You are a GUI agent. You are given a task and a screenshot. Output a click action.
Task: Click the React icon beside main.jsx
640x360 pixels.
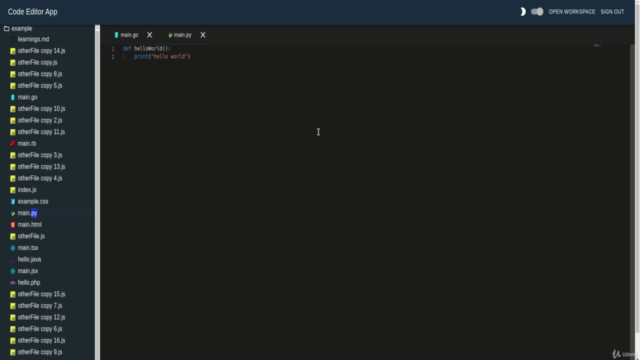13,271
